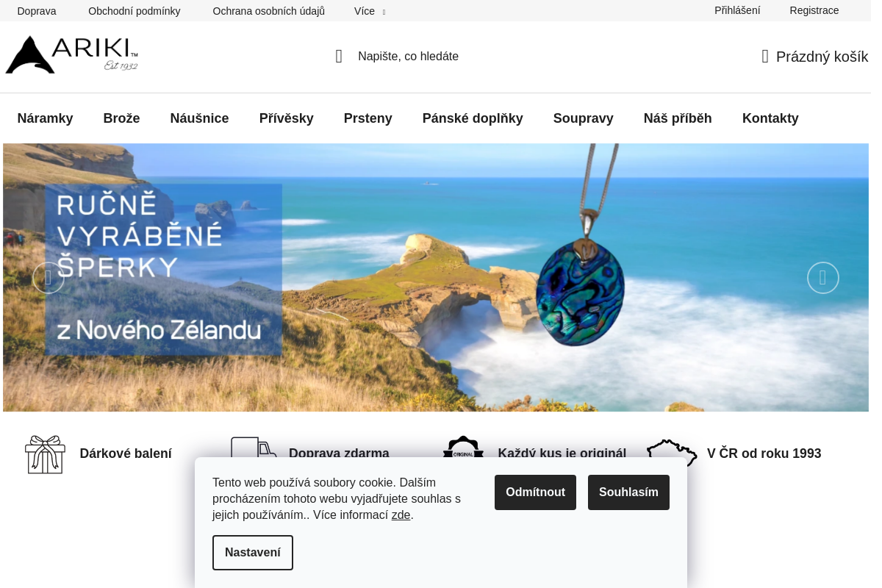Advance to next banner slide arrow

[x=823, y=278]
